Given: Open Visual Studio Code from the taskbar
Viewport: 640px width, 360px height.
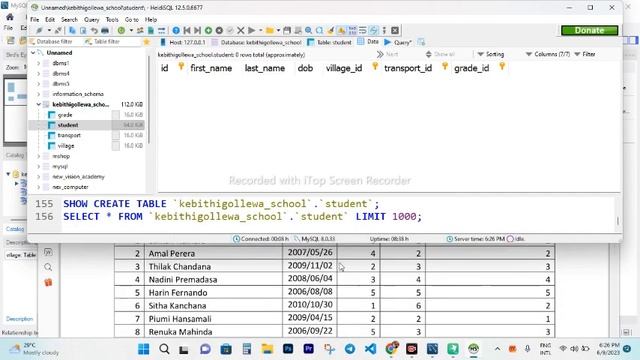Looking at the screenshot, I should point(370,349).
